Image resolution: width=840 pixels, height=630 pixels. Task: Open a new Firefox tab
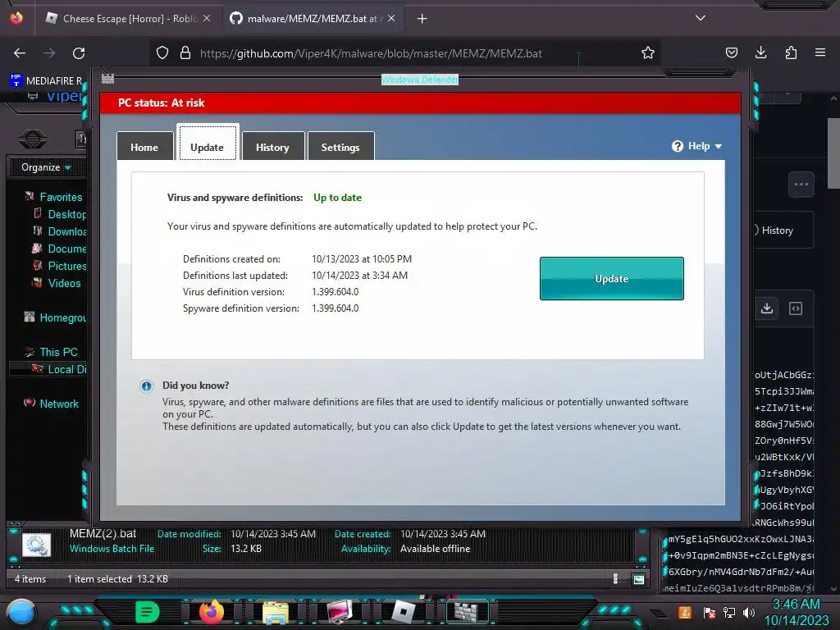pos(422,19)
